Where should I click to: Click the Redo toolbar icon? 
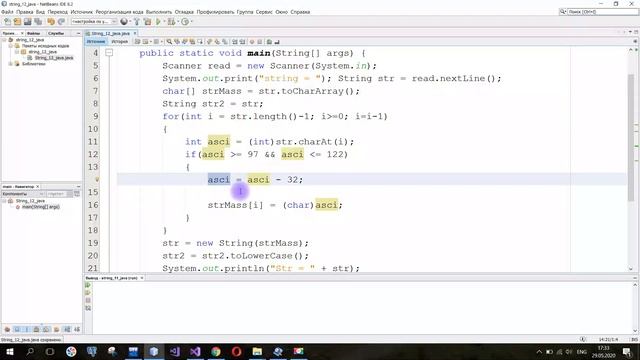click(61, 22)
